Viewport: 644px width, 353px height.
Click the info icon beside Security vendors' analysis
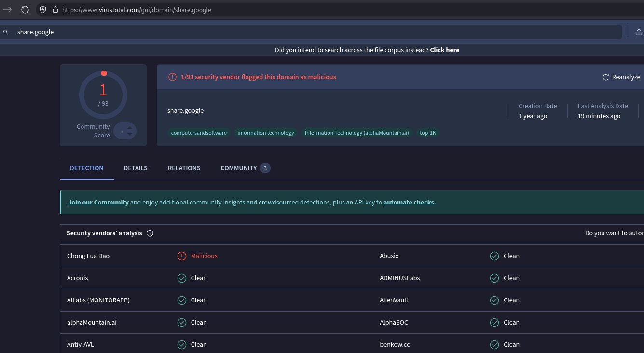(x=150, y=233)
